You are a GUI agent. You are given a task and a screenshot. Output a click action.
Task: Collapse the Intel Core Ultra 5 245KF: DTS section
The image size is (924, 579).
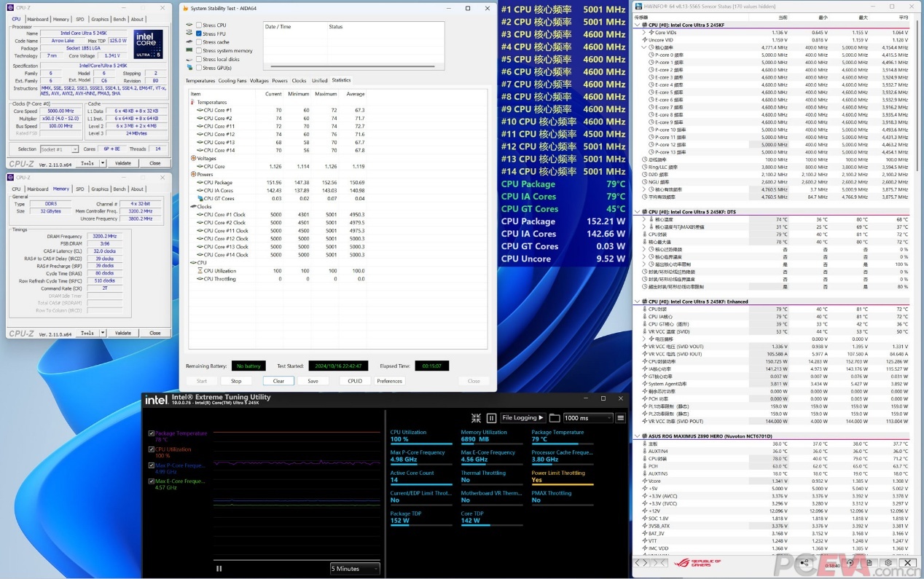point(636,212)
